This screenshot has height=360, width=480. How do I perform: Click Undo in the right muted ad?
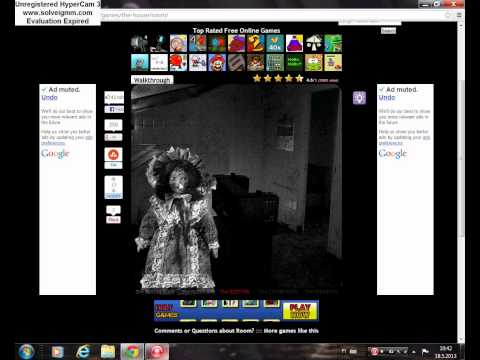pyautogui.click(x=387, y=97)
